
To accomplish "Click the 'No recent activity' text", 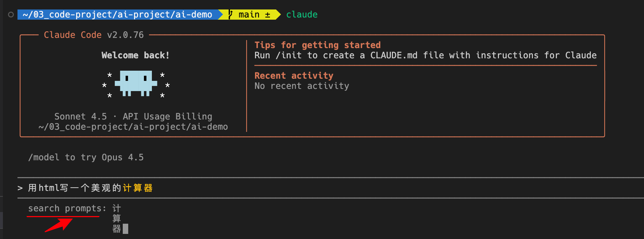I will [302, 86].
